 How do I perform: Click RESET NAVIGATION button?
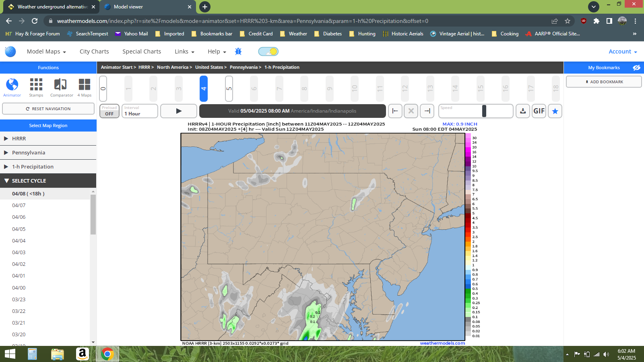[x=48, y=109]
